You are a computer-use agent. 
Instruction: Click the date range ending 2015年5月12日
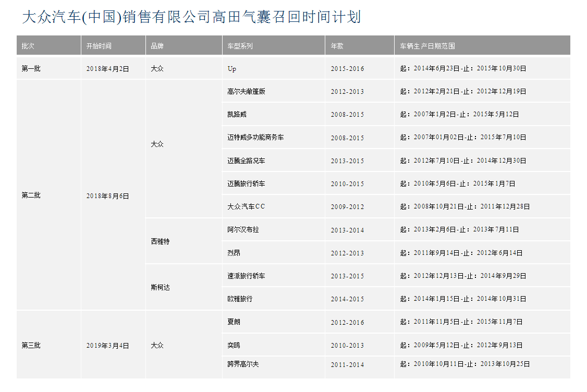pos(460,114)
